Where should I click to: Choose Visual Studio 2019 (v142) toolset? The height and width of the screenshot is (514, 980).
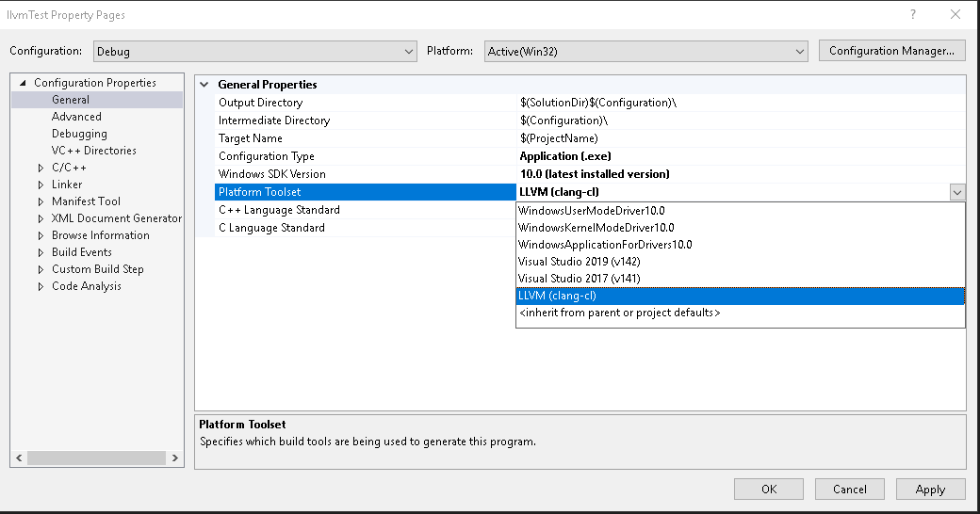click(x=741, y=261)
